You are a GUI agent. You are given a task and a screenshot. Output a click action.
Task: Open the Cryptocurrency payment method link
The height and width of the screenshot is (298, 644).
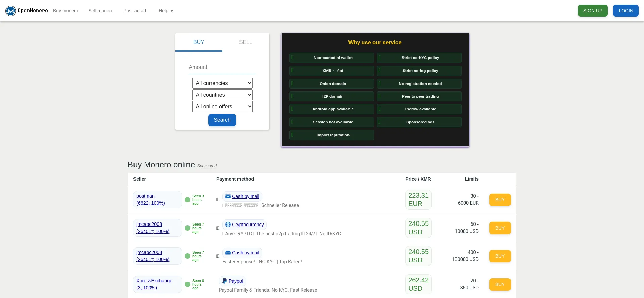(248, 225)
